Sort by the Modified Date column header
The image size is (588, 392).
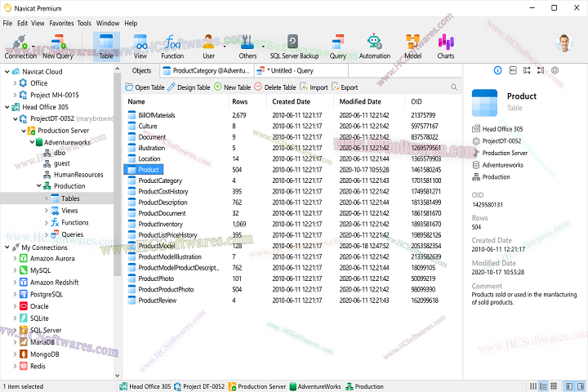(360, 101)
